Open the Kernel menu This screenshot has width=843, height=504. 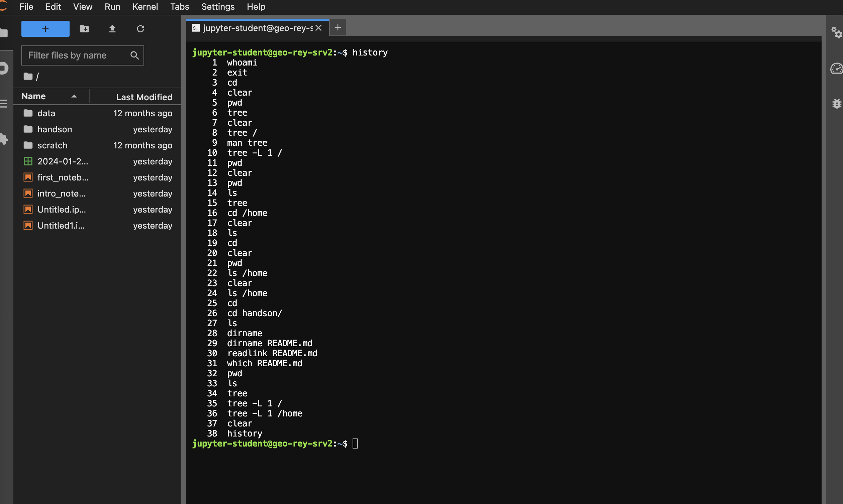[145, 7]
